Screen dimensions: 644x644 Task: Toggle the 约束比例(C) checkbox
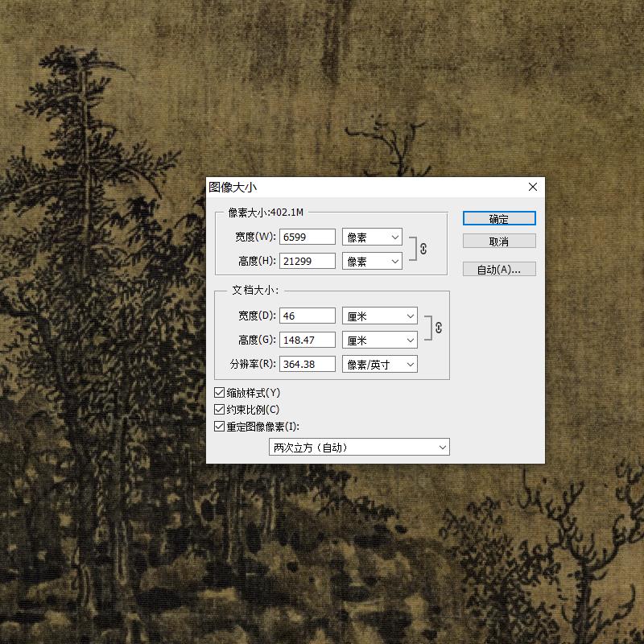[x=219, y=410]
